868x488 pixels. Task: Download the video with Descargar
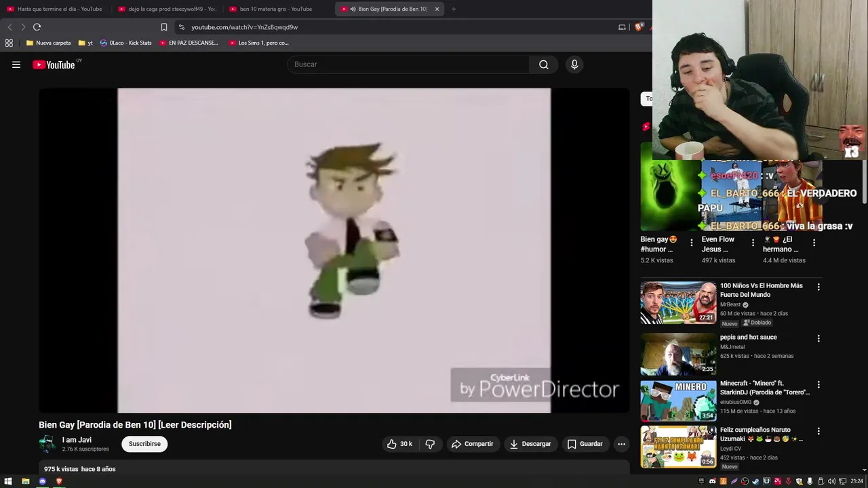[530, 444]
